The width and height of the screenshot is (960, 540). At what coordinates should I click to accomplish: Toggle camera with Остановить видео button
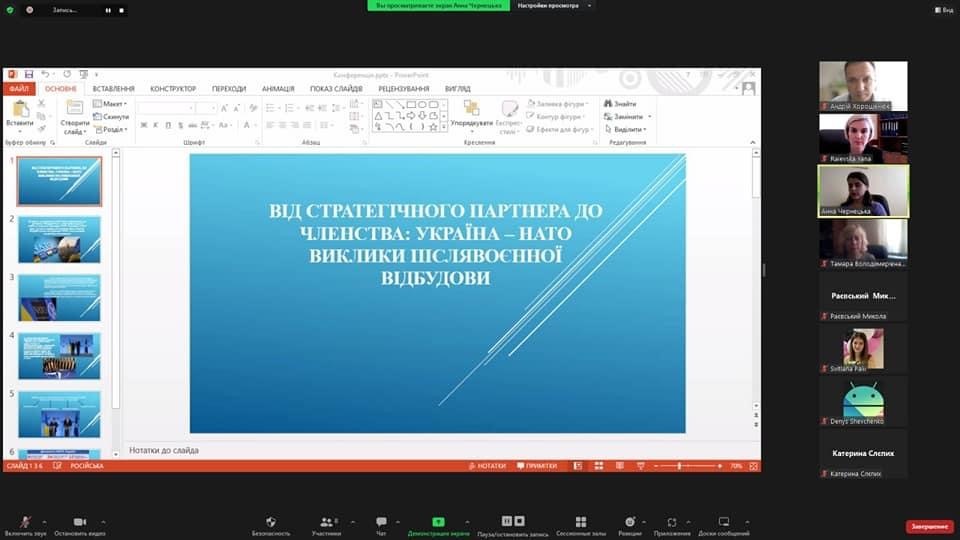coord(80,522)
